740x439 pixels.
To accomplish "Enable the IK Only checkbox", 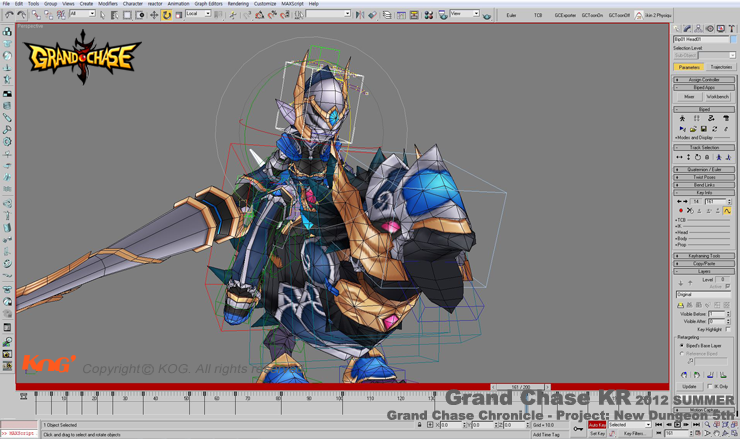I will (x=710, y=386).
